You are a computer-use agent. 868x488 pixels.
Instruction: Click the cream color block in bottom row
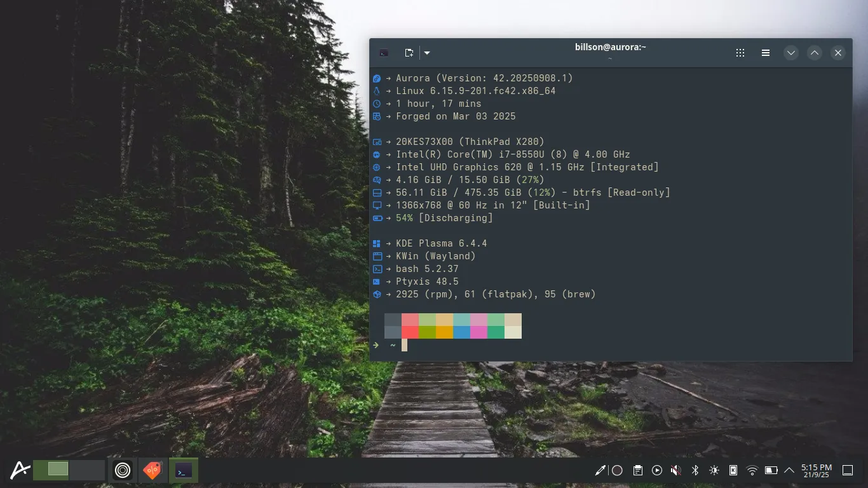(x=513, y=332)
